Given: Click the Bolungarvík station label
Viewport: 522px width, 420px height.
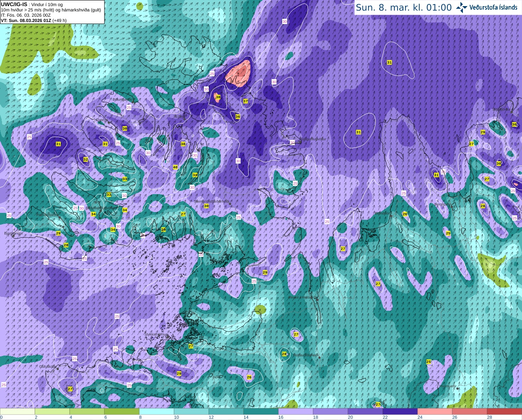Looking at the screenshot, I should [x=122, y=99].
